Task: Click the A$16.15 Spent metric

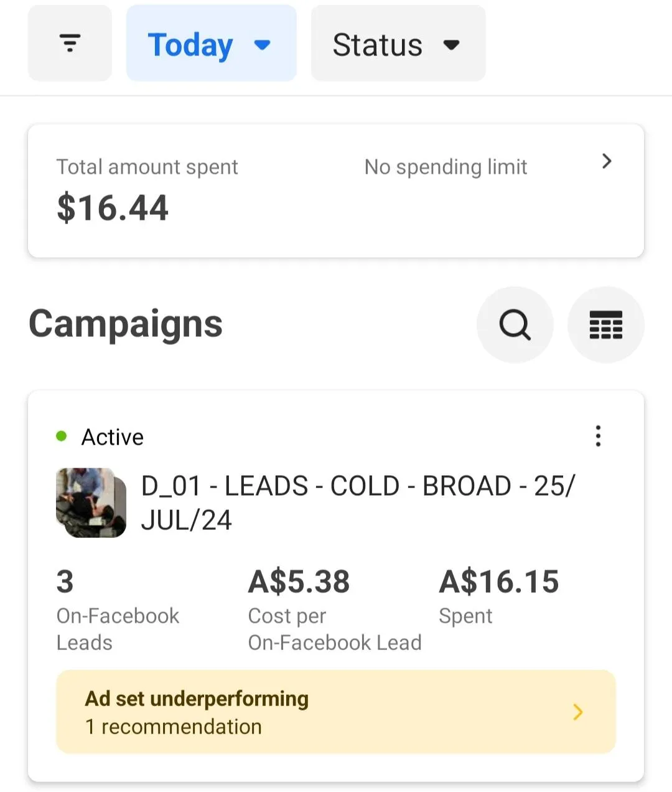Action: point(498,582)
